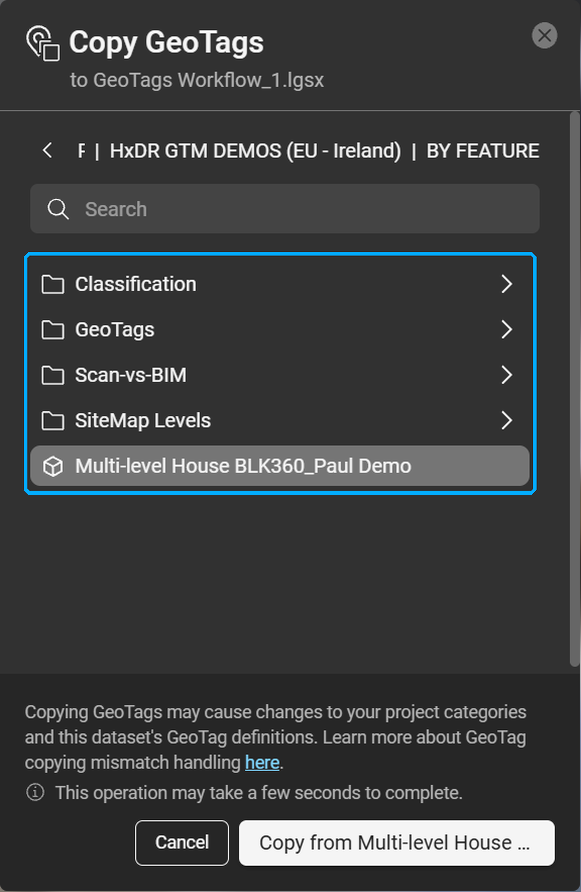Expand the SiteMap Levels folder chevron
This screenshot has width=581, height=892.
[x=506, y=420]
